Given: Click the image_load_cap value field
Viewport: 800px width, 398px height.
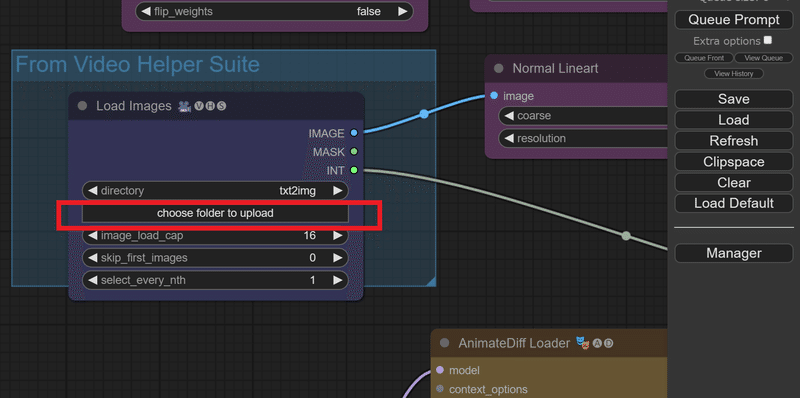Looking at the screenshot, I should 215,236.
